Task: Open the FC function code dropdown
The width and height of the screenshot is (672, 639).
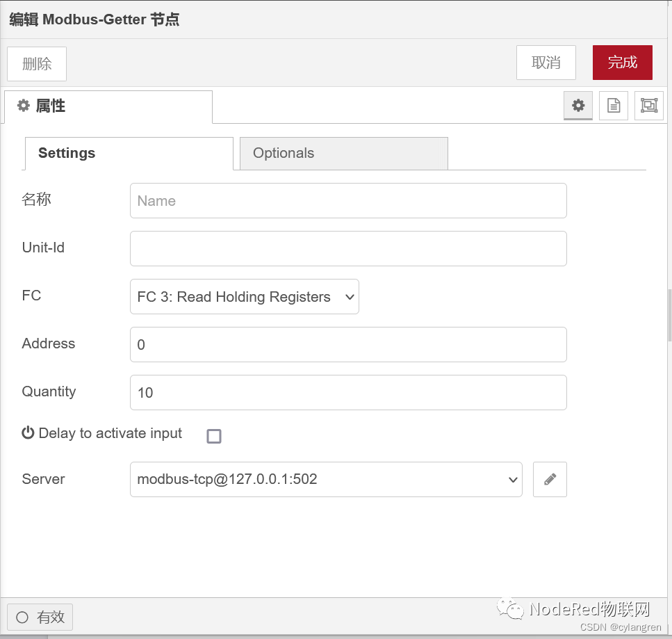Action: 244,296
